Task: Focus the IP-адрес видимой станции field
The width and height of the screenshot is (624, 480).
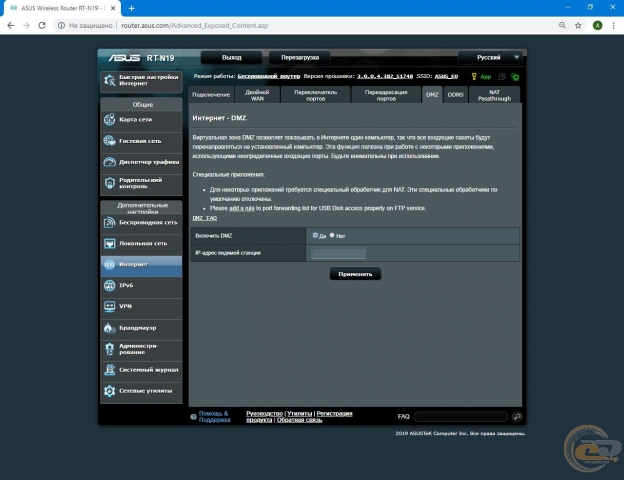Action: 339,253
